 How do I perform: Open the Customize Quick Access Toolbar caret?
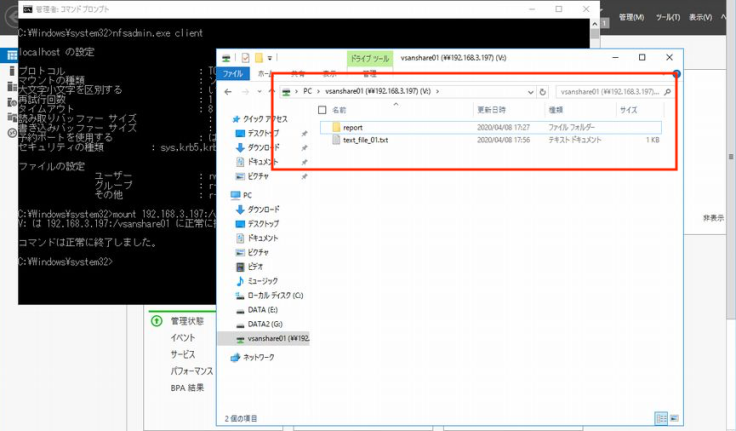coord(270,58)
